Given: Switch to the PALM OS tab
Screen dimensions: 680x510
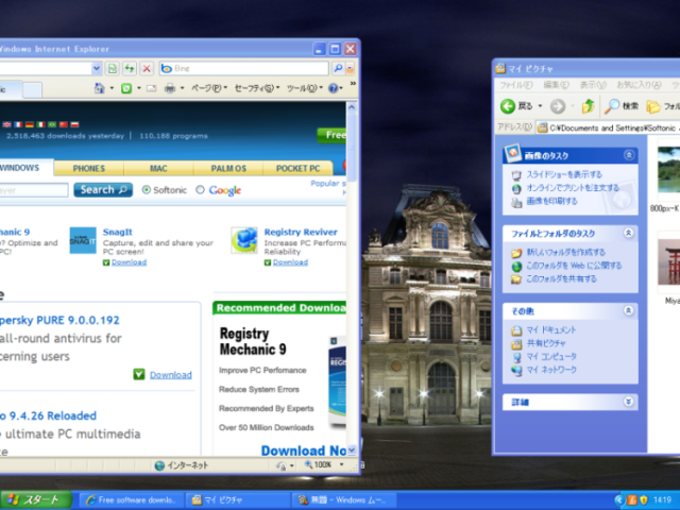Looking at the screenshot, I should click(229, 168).
